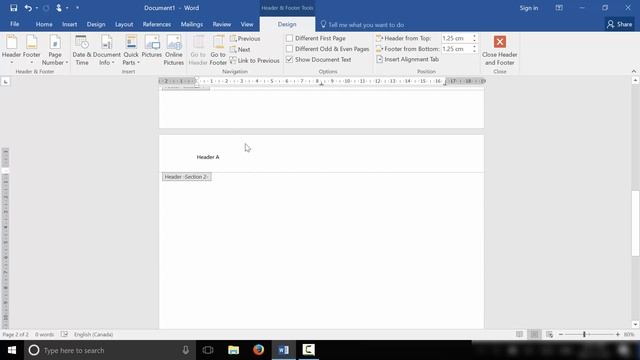Viewport: 640px width, 360px height.
Task: Open the Footer gallery dropdown
Action: pyautogui.click(x=31, y=50)
